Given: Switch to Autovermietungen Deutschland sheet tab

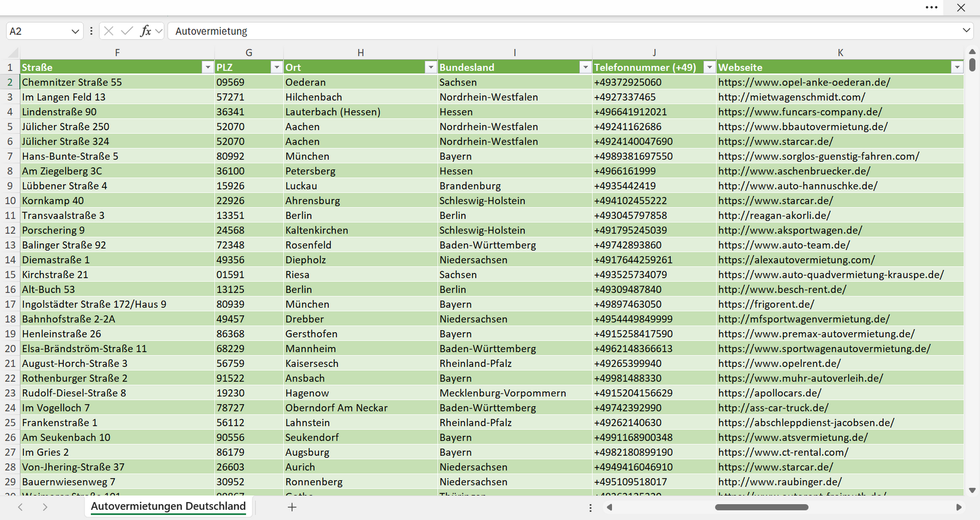Looking at the screenshot, I should pyautogui.click(x=168, y=506).
